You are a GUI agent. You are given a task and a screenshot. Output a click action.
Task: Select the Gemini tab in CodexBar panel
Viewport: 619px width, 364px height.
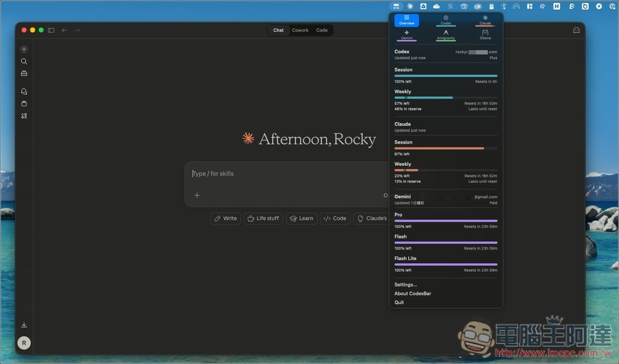407,35
